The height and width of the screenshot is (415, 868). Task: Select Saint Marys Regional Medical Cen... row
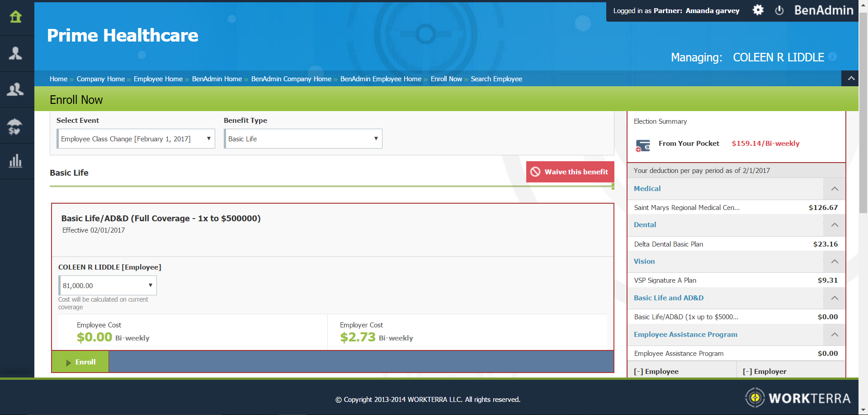tap(736, 207)
